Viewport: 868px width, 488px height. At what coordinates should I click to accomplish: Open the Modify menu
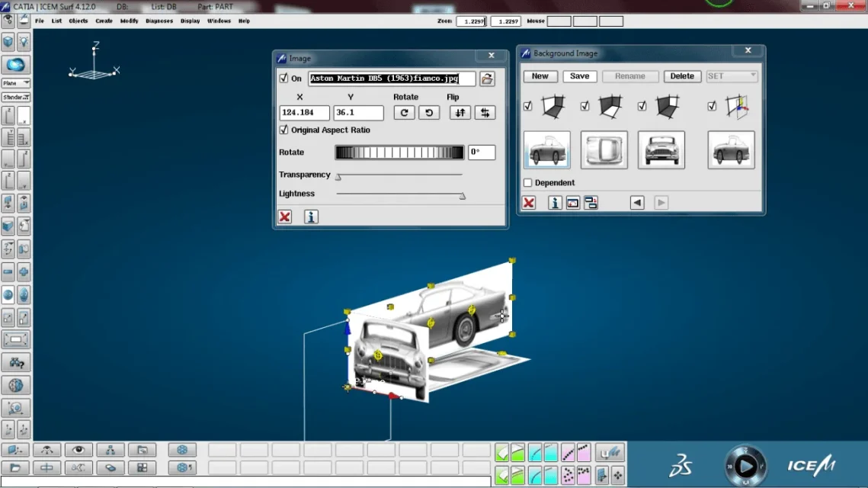point(129,21)
